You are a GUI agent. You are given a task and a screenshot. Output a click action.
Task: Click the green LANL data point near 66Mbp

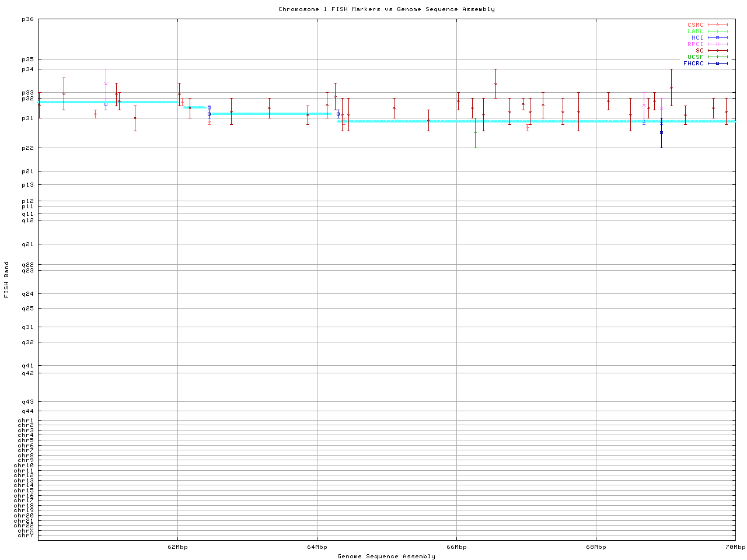click(x=475, y=132)
